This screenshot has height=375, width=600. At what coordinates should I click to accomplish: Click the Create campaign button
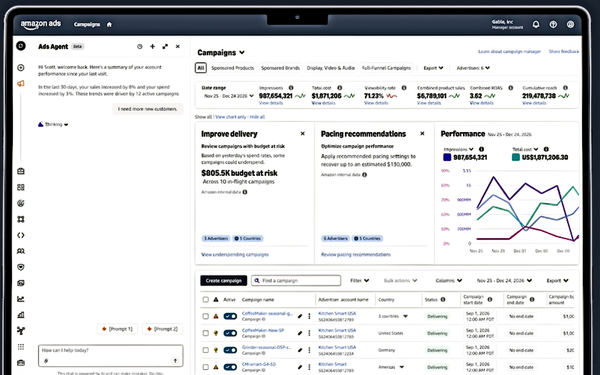point(223,280)
